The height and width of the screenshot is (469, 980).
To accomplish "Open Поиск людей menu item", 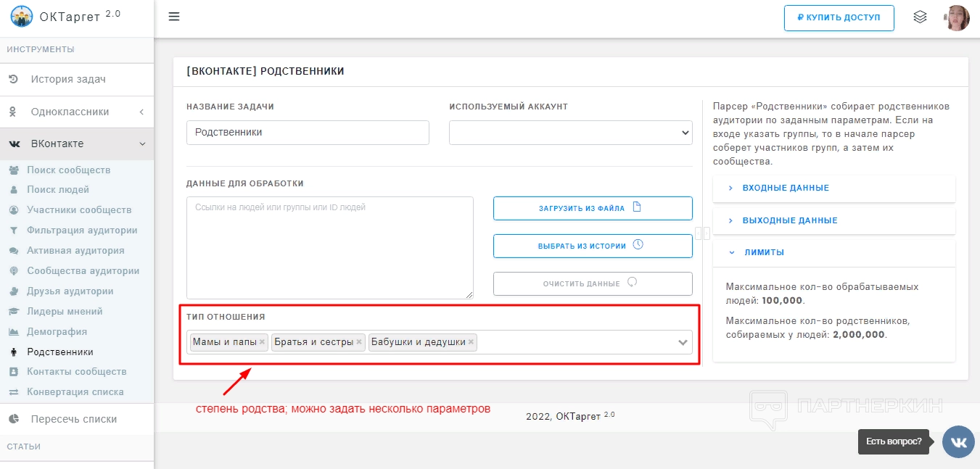I will [x=58, y=190].
